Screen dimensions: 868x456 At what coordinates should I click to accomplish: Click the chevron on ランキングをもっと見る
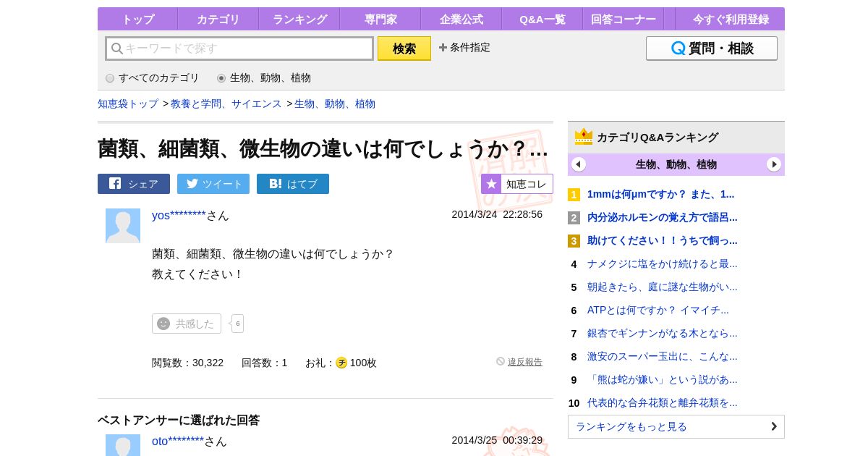coord(774,426)
